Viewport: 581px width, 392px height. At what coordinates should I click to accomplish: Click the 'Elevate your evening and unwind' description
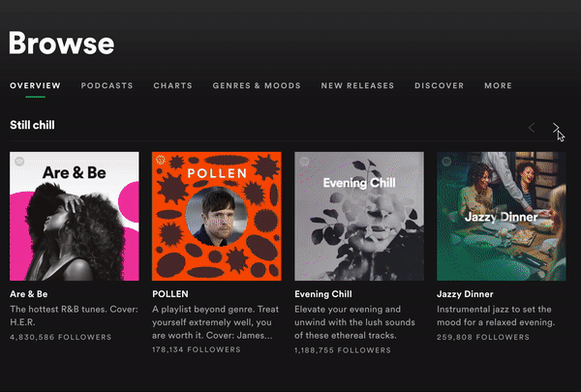[x=354, y=322]
